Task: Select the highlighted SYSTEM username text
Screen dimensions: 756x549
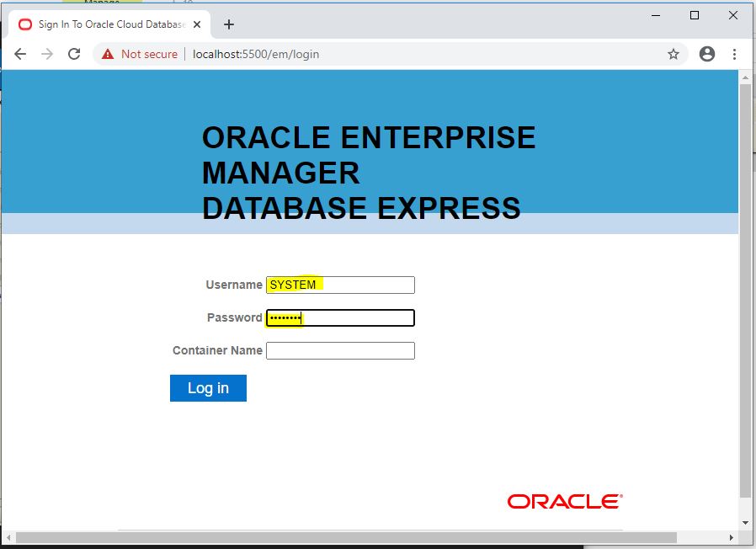Action: pos(291,285)
